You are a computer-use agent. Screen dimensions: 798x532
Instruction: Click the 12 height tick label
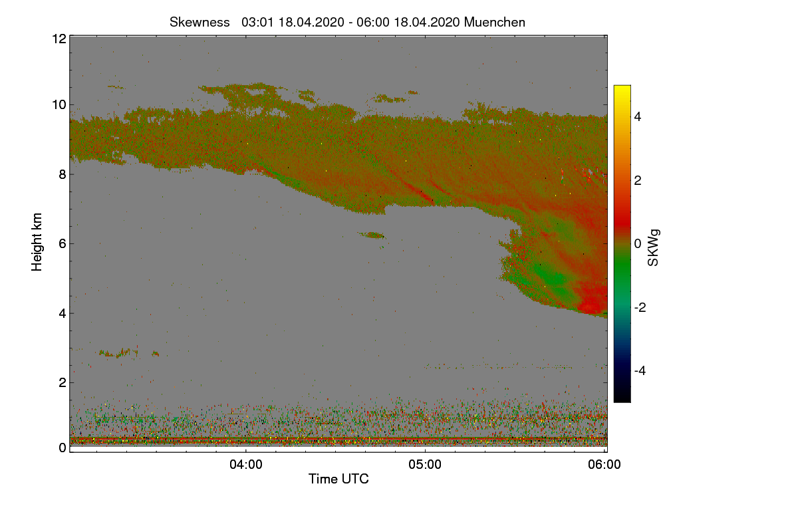59,39
